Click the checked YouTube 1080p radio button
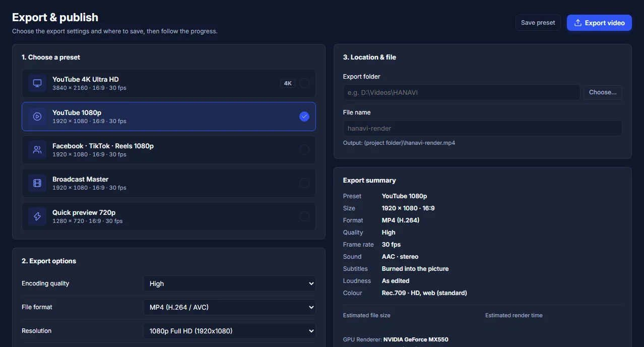644x347 pixels. pos(304,117)
